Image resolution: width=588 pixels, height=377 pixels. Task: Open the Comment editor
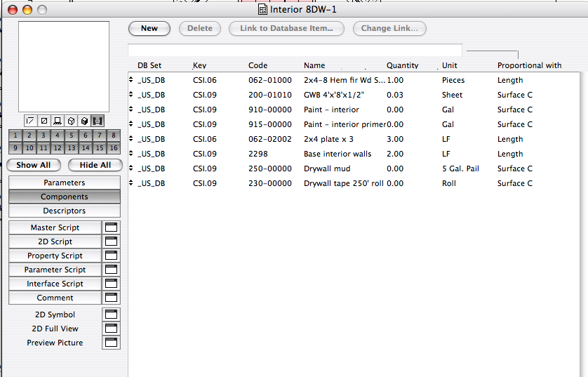55,298
